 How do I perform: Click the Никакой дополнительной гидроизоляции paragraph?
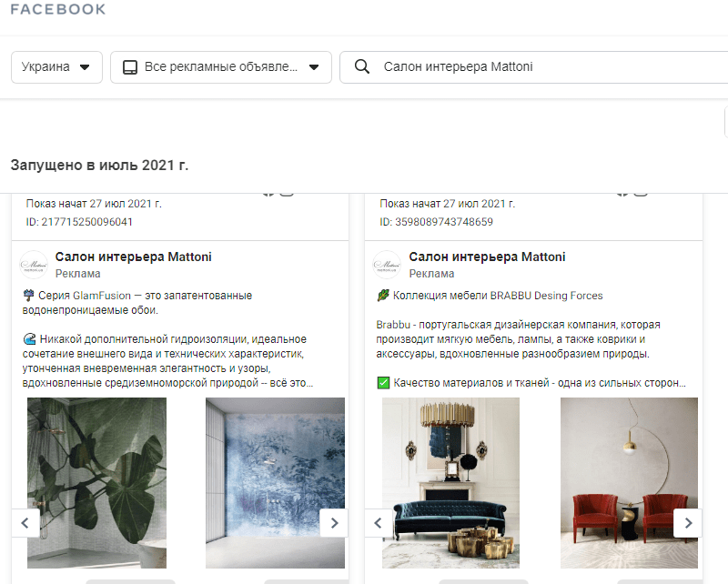pyautogui.click(x=167, y=361)
